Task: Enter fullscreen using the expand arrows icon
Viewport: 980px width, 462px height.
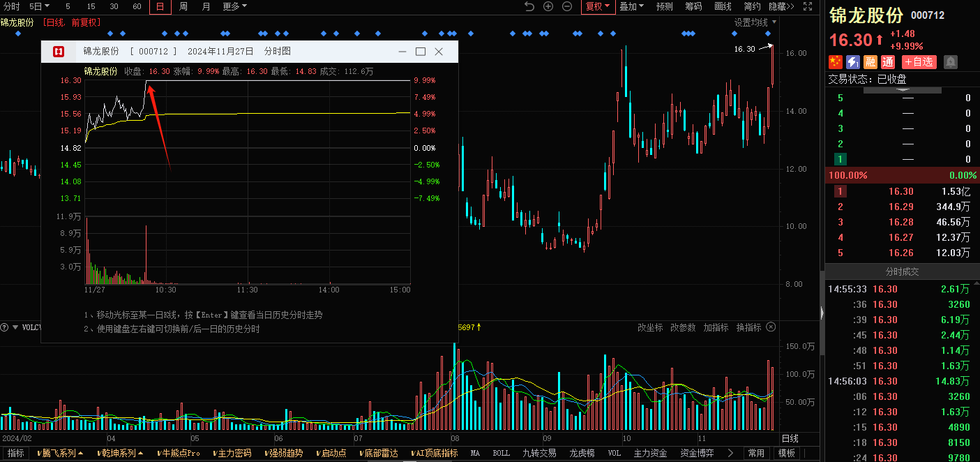Action: pyautogui.click(x=808, y=6)
